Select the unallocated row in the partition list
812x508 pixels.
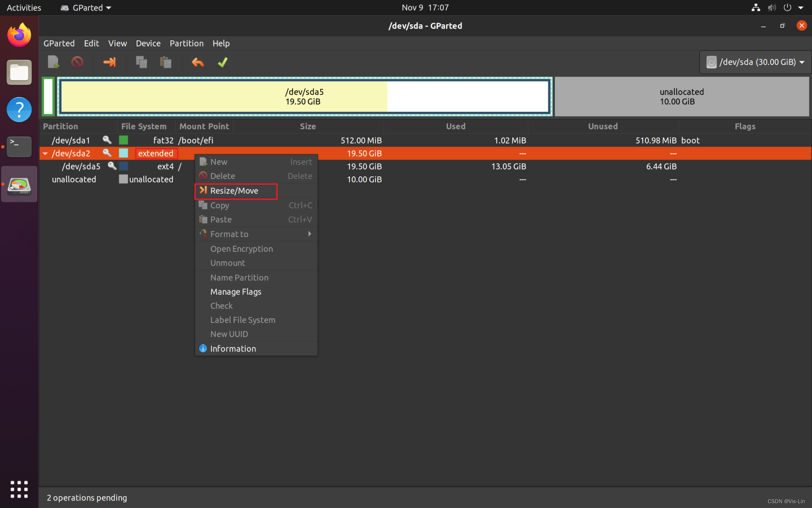coord(425,179)
